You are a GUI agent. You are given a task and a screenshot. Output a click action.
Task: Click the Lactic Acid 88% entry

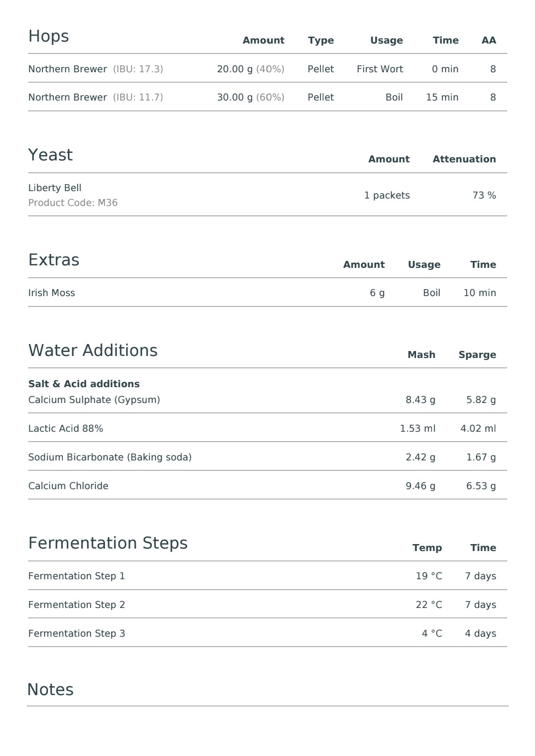pos(66,429)
